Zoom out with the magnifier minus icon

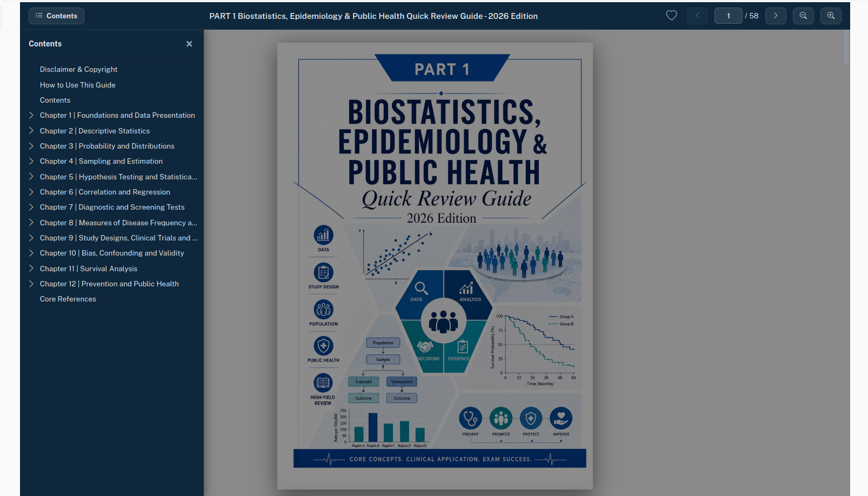pos(803,16)
